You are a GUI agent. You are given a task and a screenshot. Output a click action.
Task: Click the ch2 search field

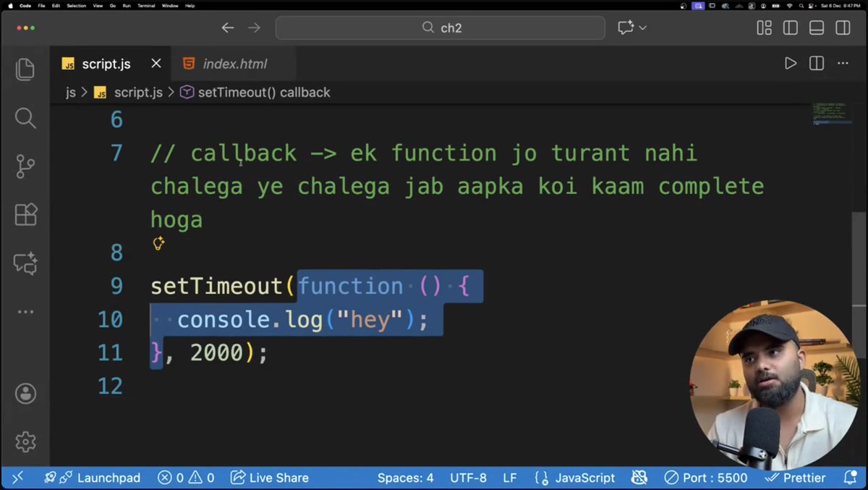tap(441, 28)
